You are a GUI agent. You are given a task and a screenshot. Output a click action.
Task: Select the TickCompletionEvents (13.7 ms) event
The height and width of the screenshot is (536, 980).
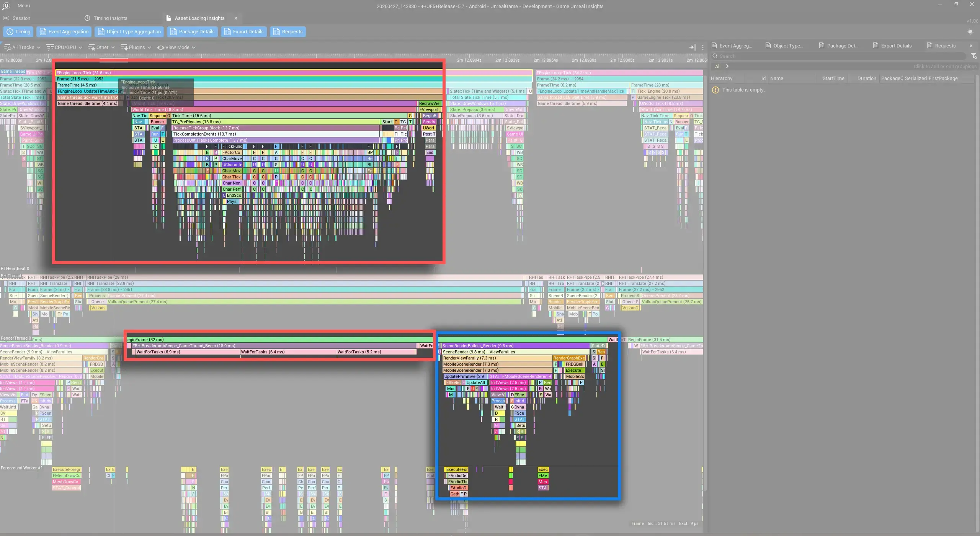(x=276, y=134)
